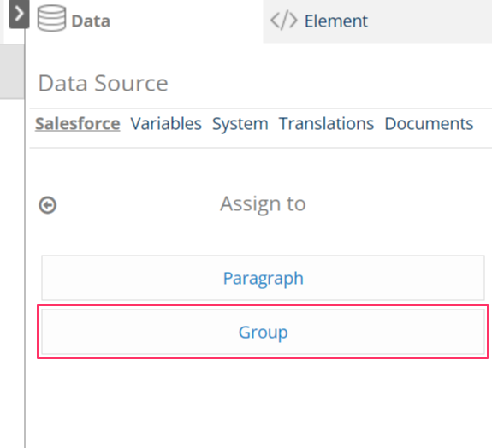This screenshot has width=492, height=448.
Task: Switch to the Data tab label
Action: coord(91,21)
